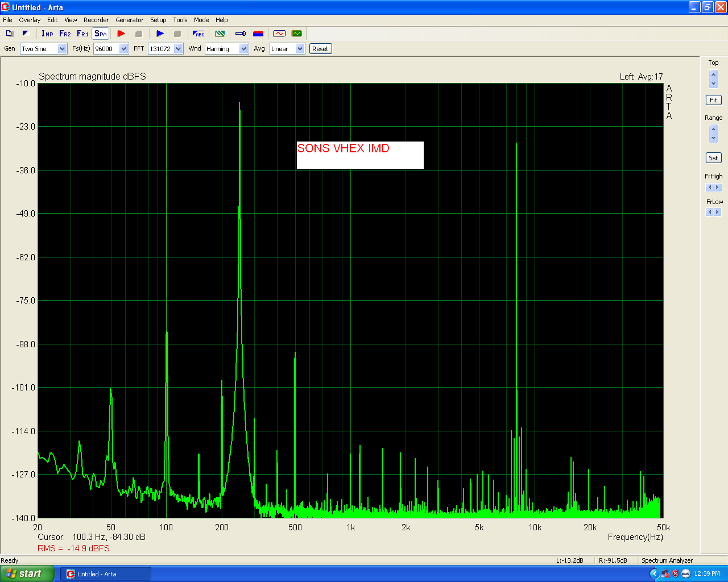Click the Spectrum magnitude dBFS title

click(x=92, y=76)
